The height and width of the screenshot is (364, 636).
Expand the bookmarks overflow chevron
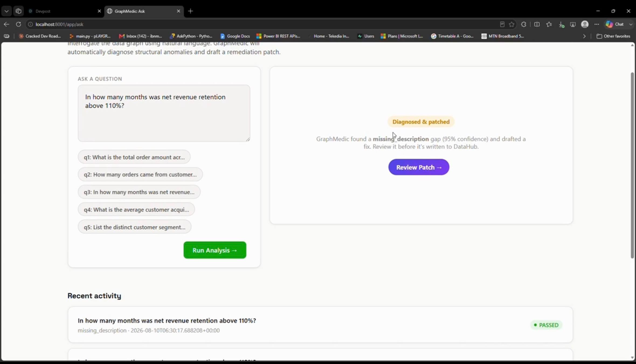click(584, 36)
